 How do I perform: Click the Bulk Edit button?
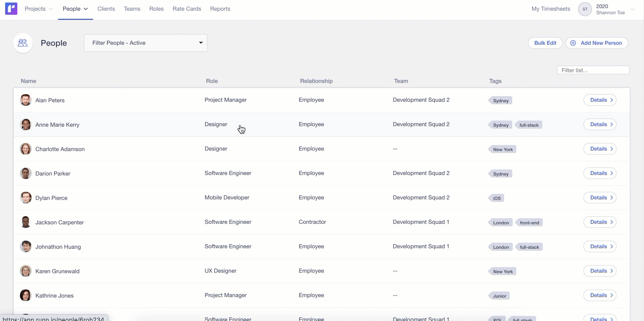(545, 43)
